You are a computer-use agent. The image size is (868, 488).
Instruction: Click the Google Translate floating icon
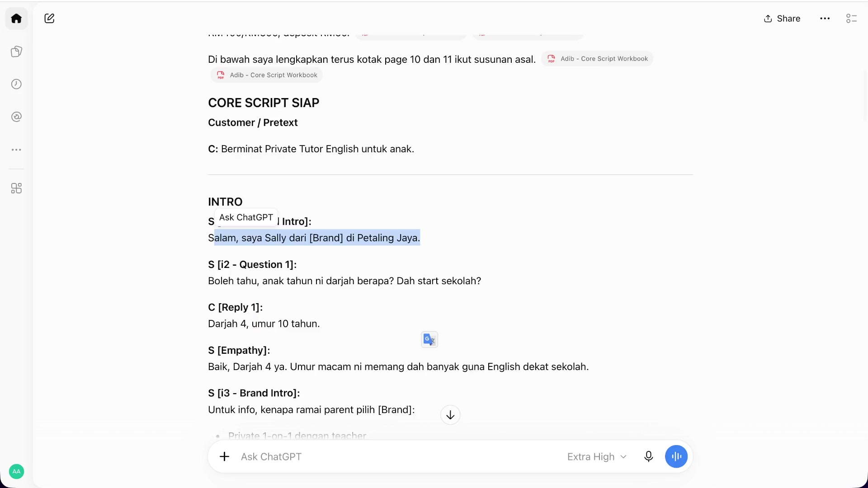click(x=429, y=339)
